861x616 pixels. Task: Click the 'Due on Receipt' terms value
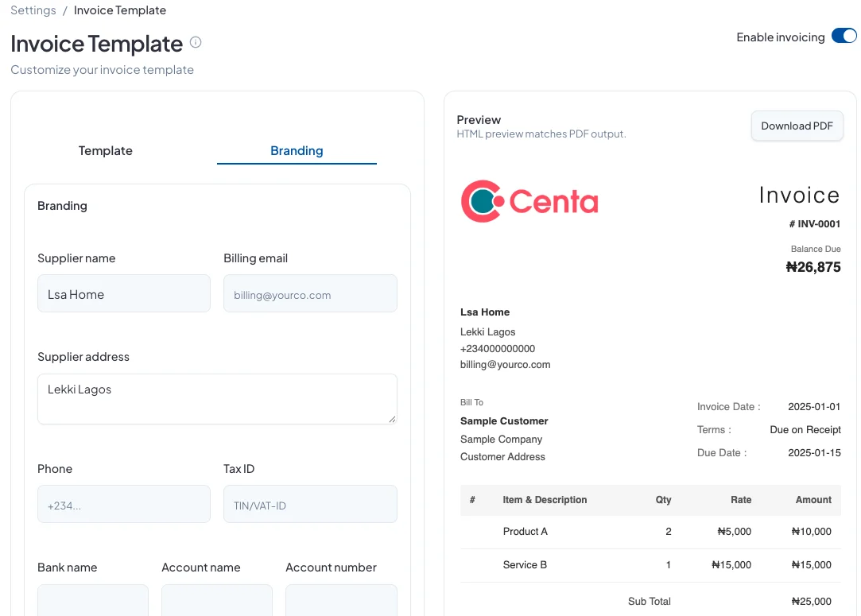click(805, 430)
